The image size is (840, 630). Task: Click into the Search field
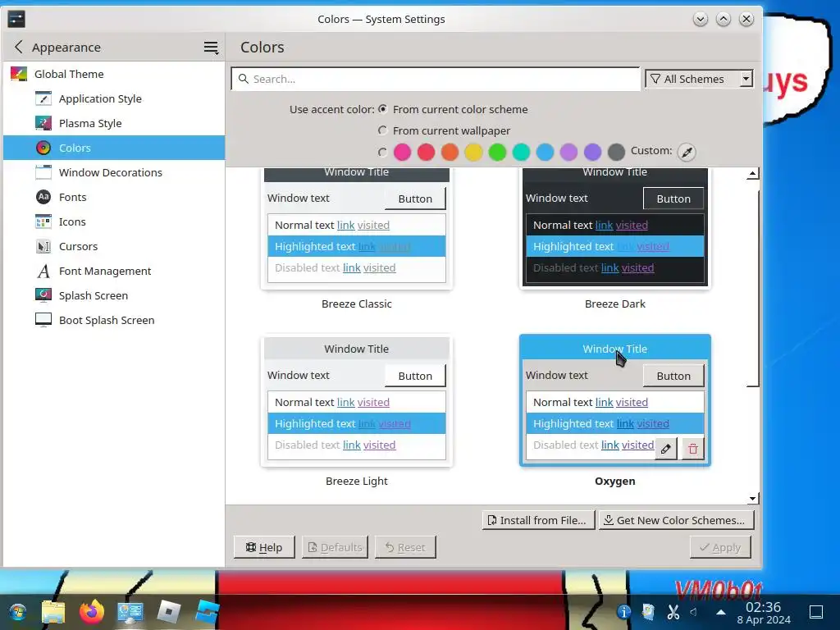pyautogui.click(x=436, y=80)
